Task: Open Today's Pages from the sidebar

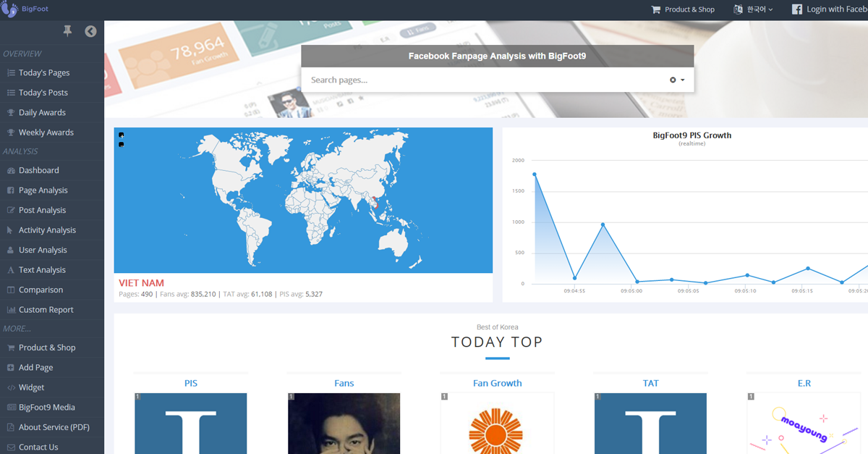Action: (52, 72)
